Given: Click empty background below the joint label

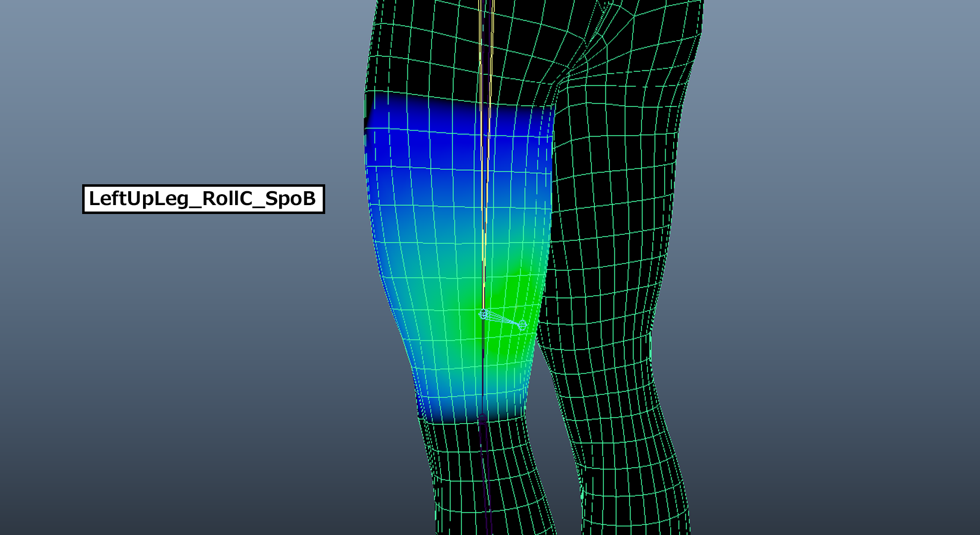Looking at the screenshot, I should pos(203,322).
